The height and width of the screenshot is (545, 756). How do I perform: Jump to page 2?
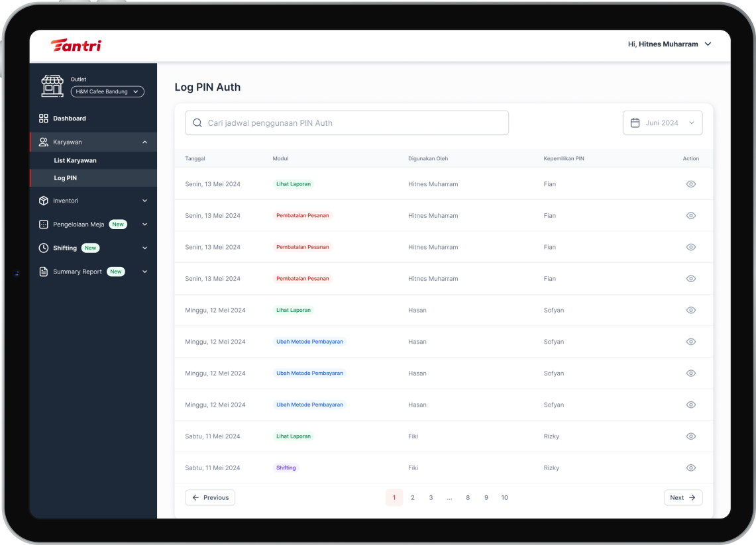click(413, 497)
